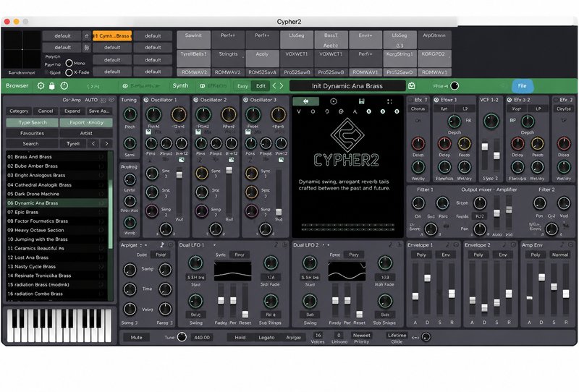The image size is (579, 392).
Task: Click the floppy disk save icon in display
Action: point(361,101)
